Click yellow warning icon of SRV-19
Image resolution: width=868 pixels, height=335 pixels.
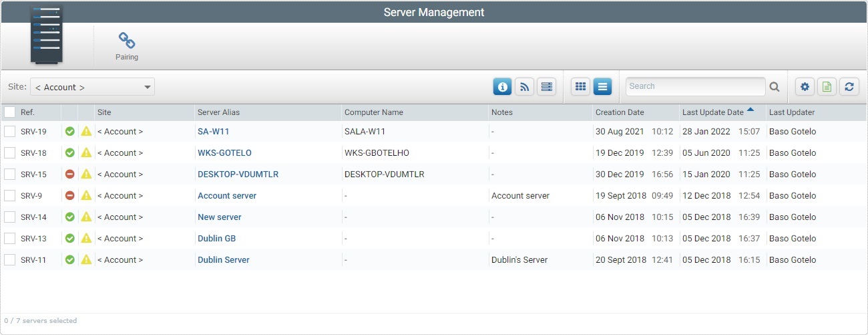(x=86, y=132)
